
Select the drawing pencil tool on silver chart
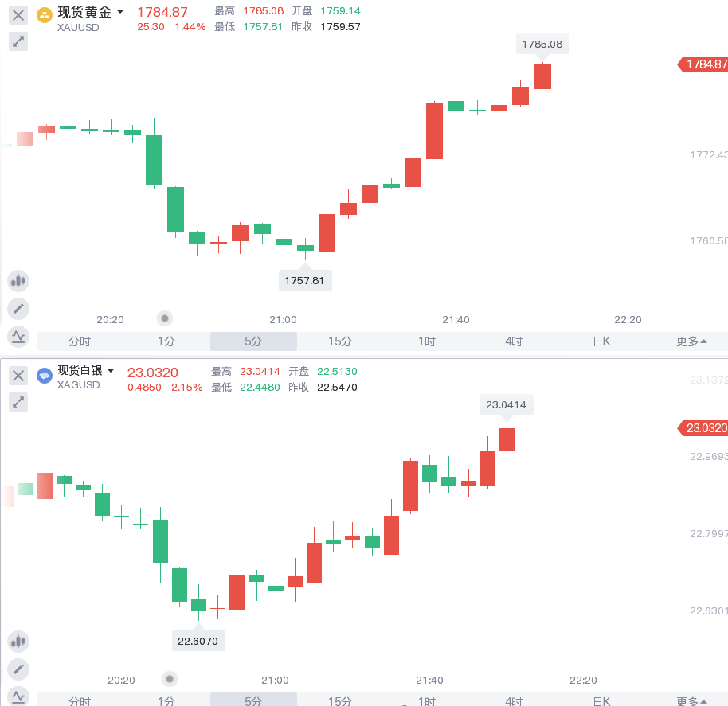18,669
